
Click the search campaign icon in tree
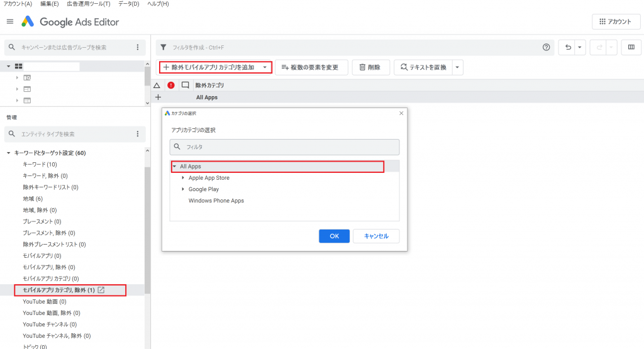coord(27,77)
